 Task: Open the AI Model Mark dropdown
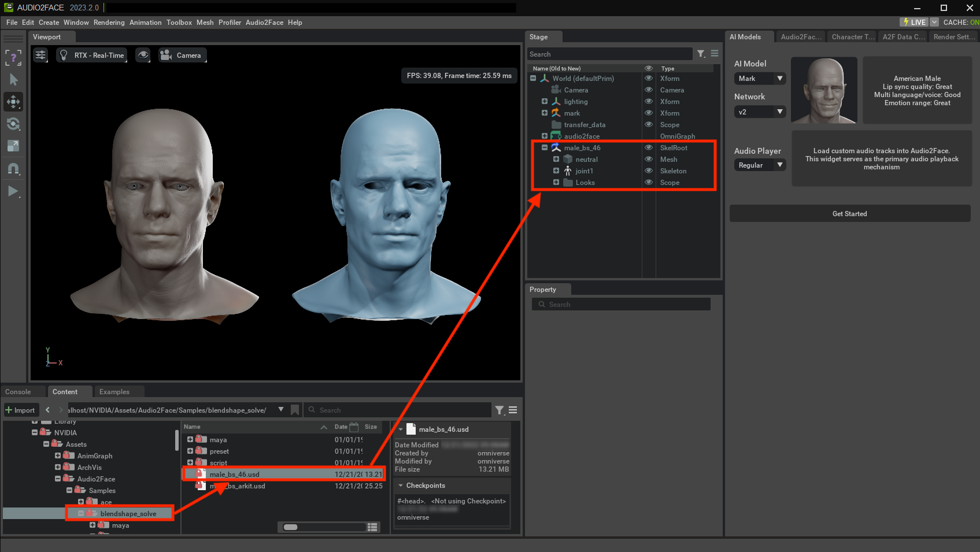tap(760, 79)
